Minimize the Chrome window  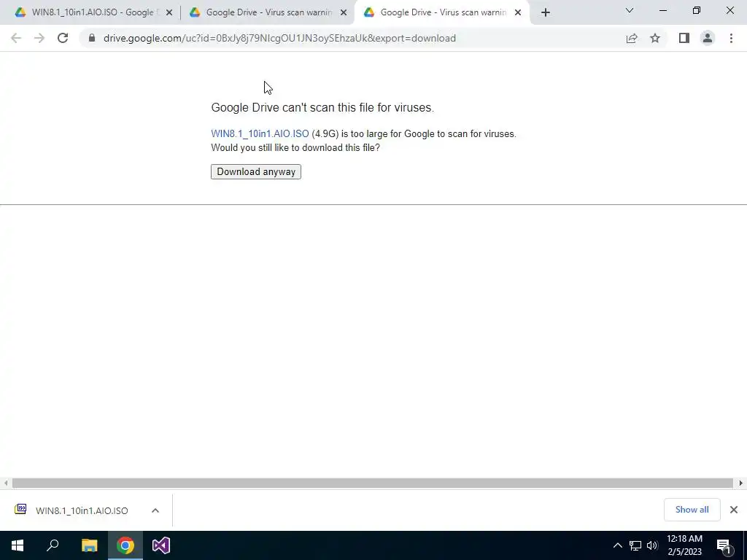(x=662, y=10)
